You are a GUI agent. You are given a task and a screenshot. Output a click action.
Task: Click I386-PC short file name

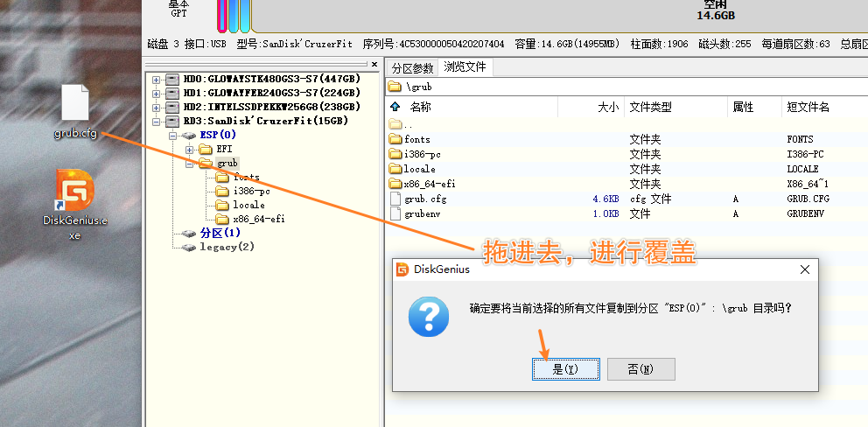point(806,154)
